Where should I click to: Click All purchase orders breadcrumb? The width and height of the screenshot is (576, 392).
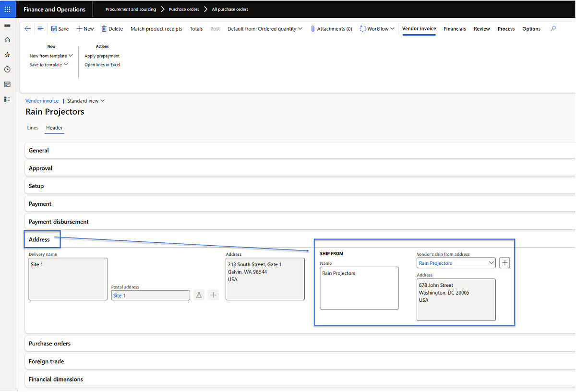[230, 9]
